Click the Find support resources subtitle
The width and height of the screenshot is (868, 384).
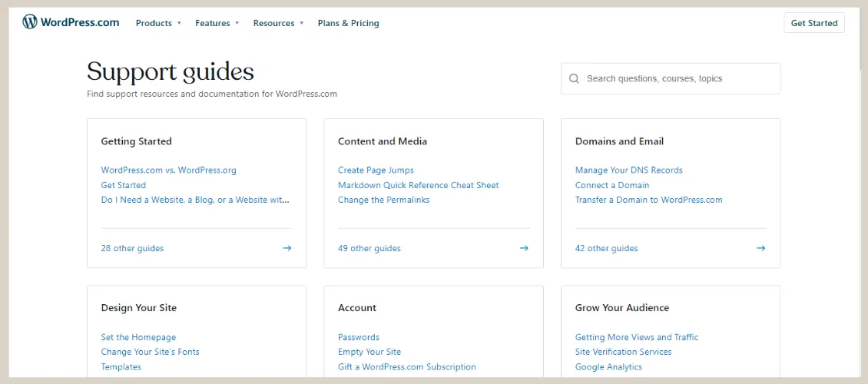212,94
